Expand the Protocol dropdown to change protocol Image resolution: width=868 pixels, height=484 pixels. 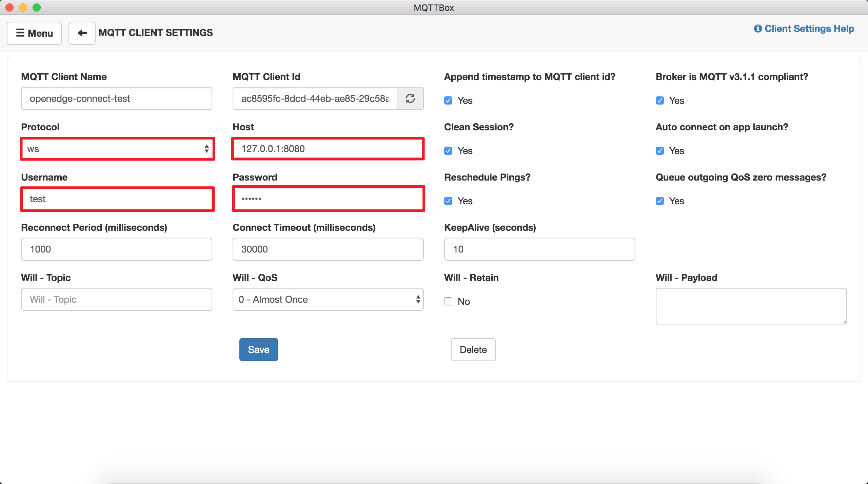tap(117, 149)
